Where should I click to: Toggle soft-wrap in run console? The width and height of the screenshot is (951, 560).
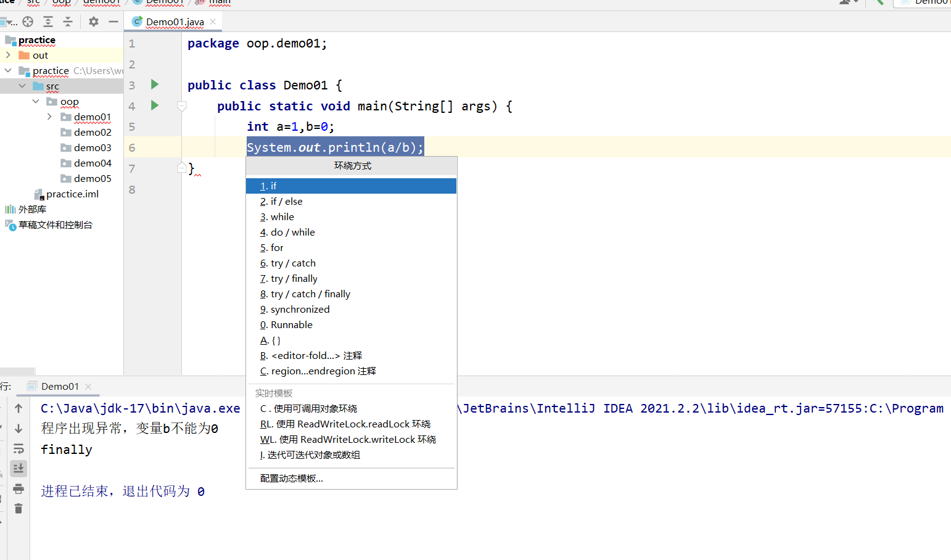[x=19, y=448]
